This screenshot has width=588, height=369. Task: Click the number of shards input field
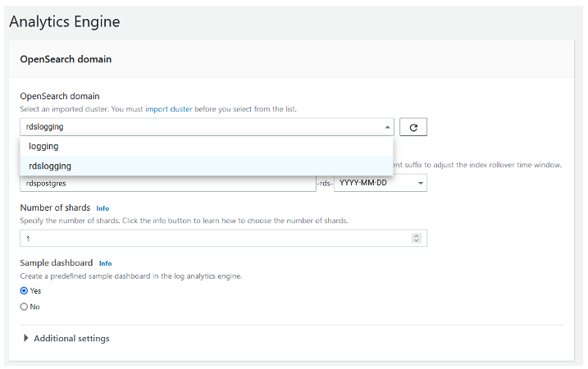click(223, 238)
